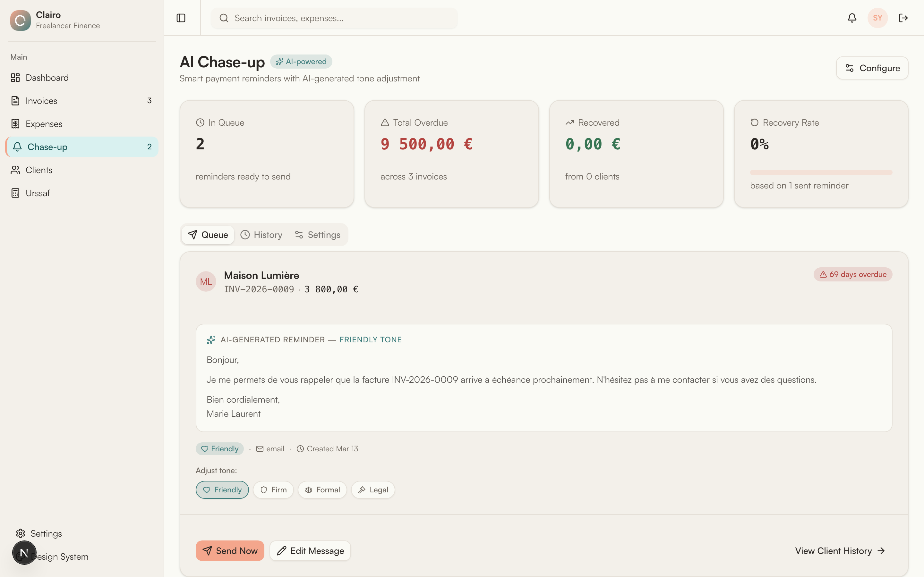Click the ML client avatar

[206, 282]
